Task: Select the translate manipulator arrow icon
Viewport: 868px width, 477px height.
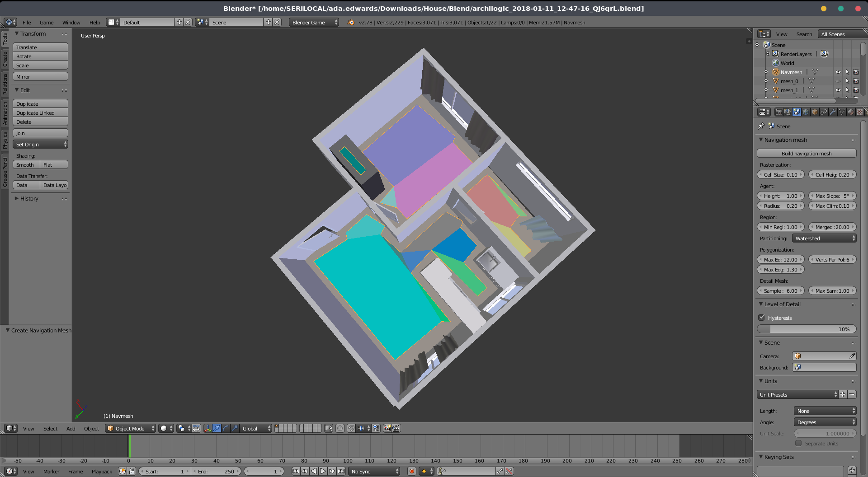Action: tap(217, 428)
